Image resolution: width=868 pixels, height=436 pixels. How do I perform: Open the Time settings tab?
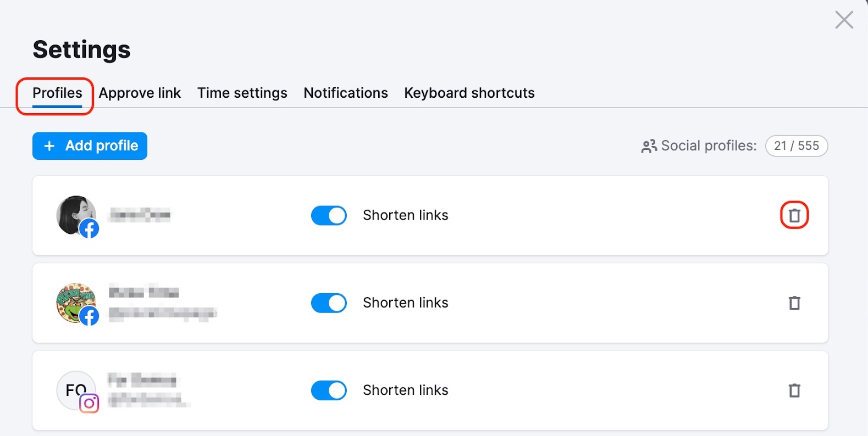click(242, 93)
